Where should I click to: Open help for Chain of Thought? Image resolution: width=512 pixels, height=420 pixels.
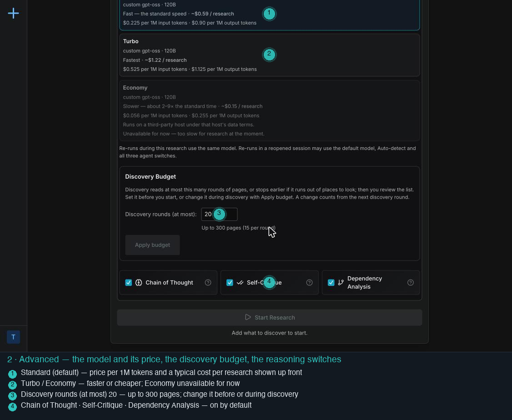[208, 283]
